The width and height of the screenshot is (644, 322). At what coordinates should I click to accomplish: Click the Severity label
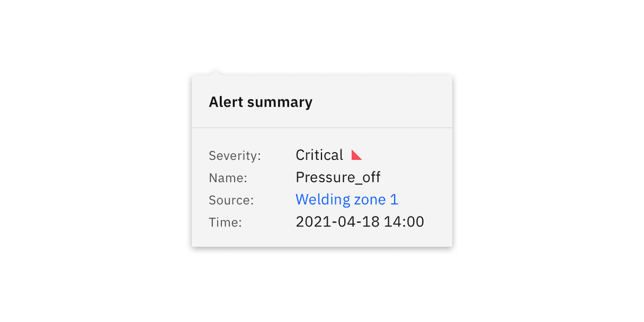pyautogui.click(x=234, y=155)
